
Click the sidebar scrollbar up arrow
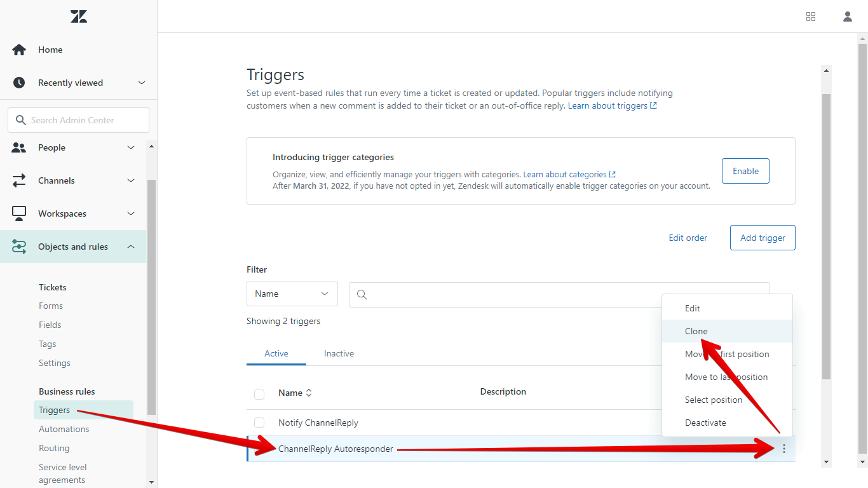pos(151,146)
